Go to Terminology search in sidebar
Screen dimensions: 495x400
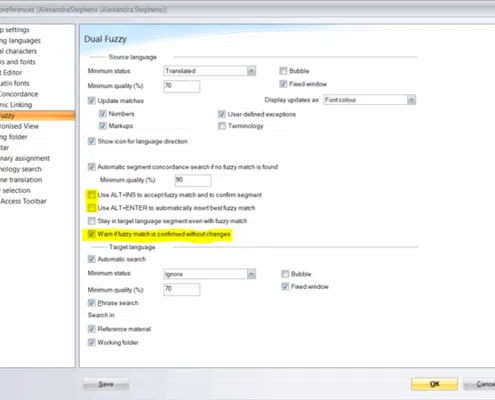[21, 169]
